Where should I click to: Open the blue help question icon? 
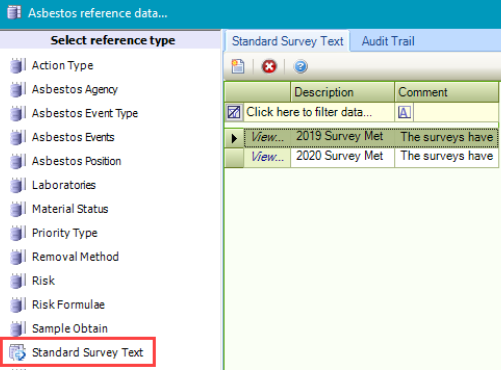300,66
